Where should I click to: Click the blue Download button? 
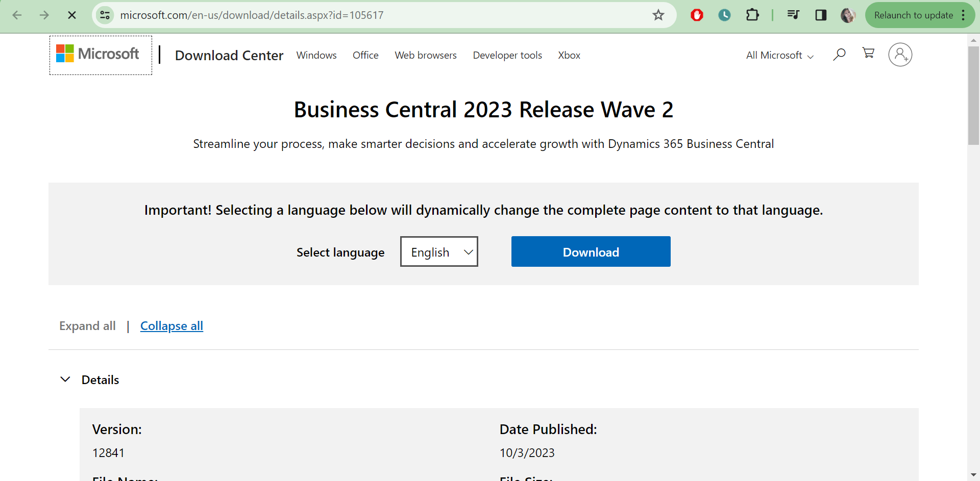(591, 251)
